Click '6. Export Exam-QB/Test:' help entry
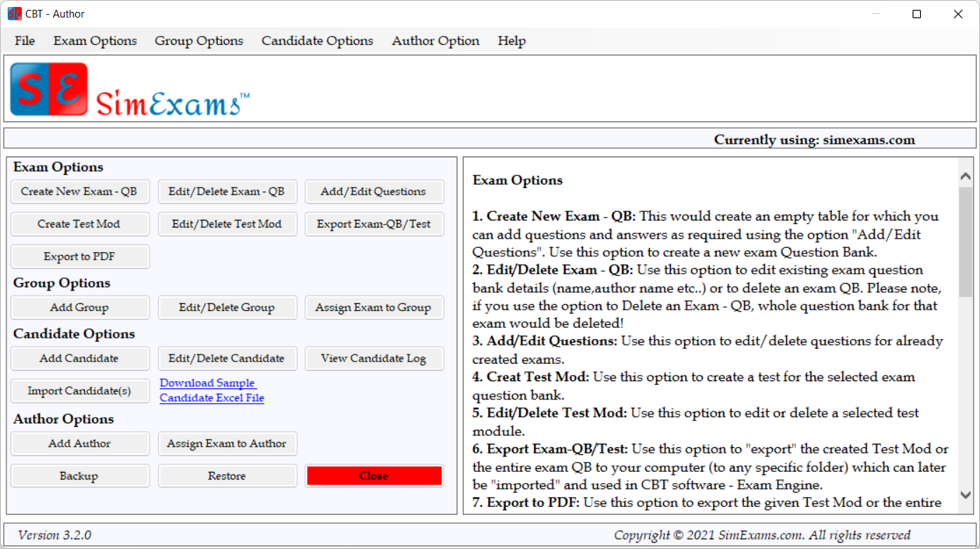Image resolution: width=980 pixels, height=549 pixels. click(x=550, y=449)
